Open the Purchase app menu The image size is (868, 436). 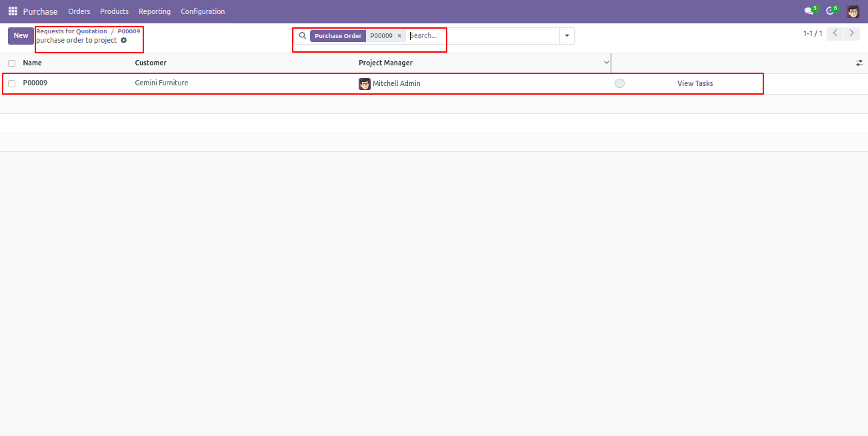point(40,11)
